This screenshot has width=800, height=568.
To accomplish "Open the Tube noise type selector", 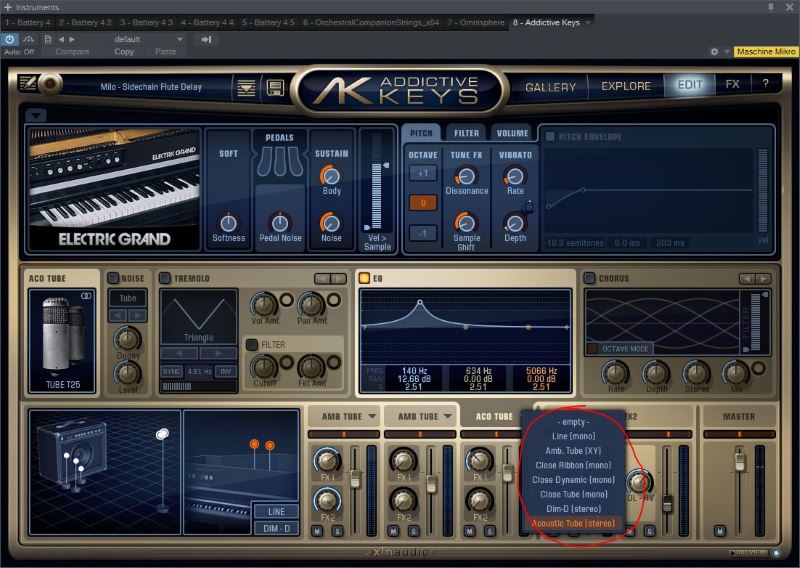I will [128, 298].
